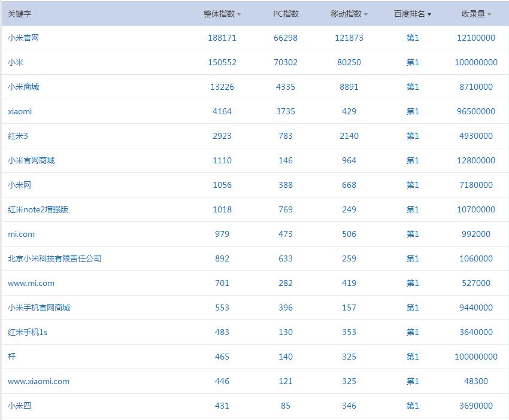Click PC index value 783
The width and height of the screenshot is (509, 420).
[286, 136]
